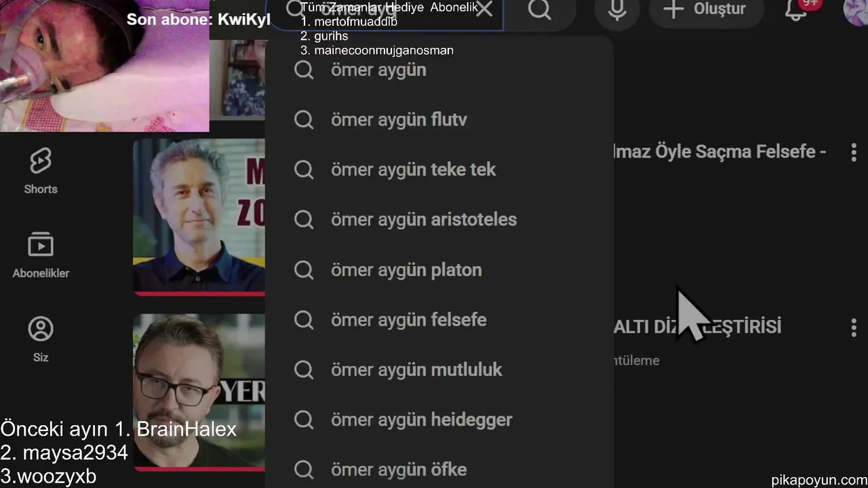The height and width of the screenshot is (488, 868).
Task: Open Saçma Felsefe video title link
Action: coord(720,152)
